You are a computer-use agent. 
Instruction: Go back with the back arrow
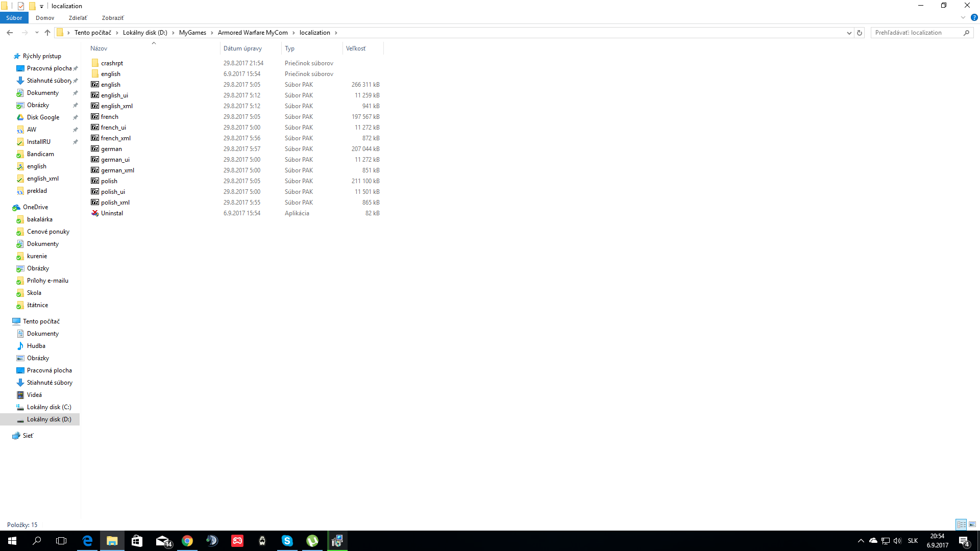[x=10, y=33]
